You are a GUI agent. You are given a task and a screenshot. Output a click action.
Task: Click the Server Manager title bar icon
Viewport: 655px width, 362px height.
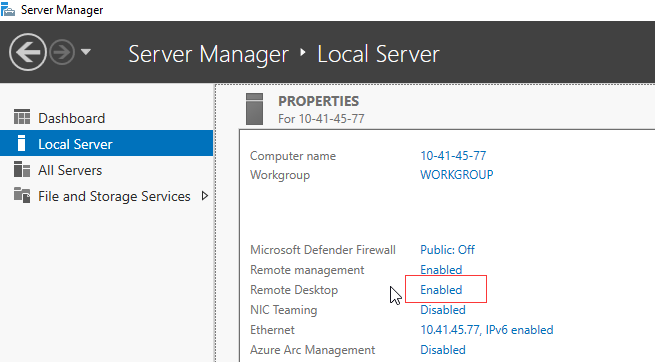[x=8, y=9]
